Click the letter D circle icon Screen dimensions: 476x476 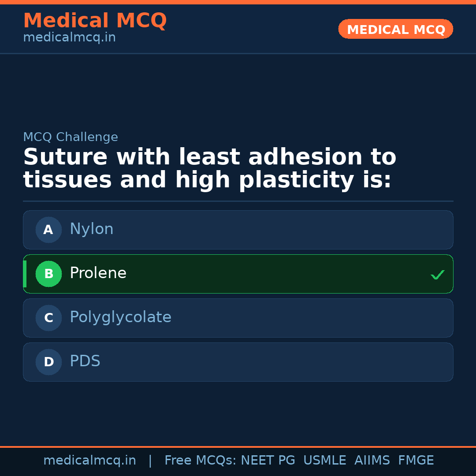[x=48, y=362]
